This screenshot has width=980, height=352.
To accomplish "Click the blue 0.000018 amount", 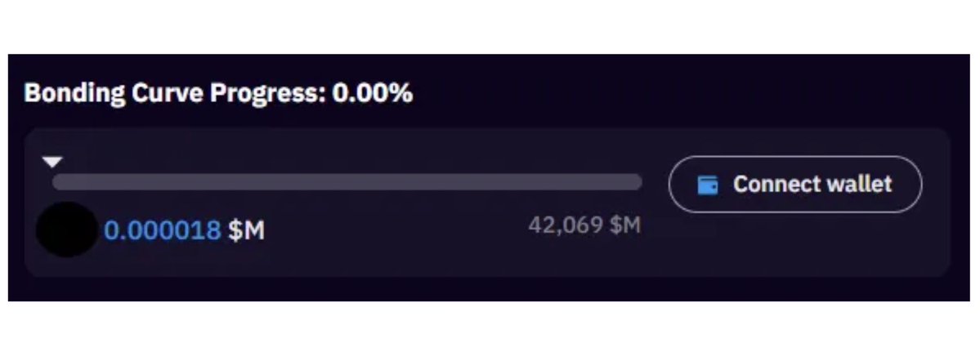I will [163, 230].
